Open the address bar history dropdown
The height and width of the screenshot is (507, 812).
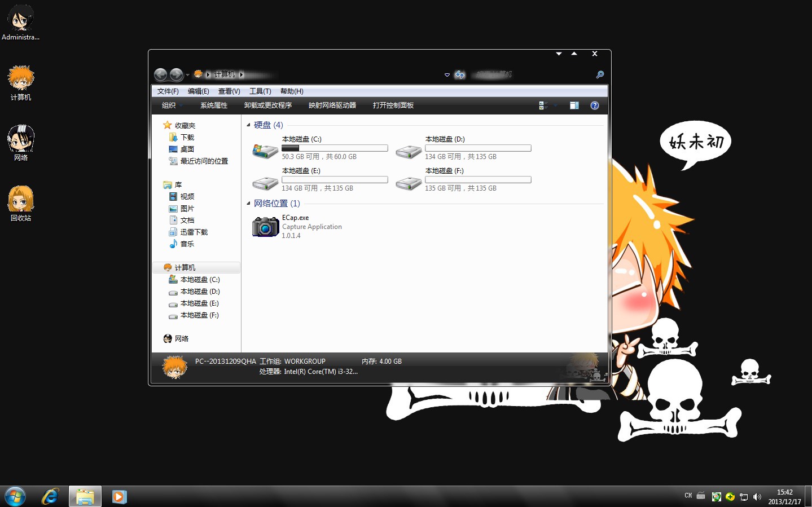click(447, 74)
